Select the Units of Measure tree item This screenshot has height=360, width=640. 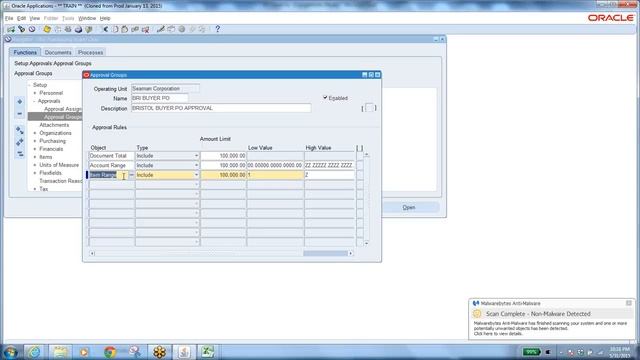pyautogui.click(x=59, y=165)
